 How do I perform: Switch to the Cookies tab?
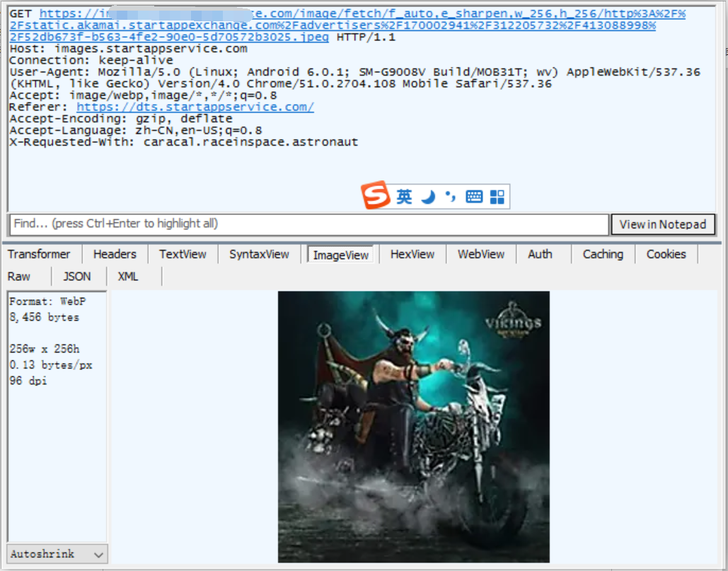[666, 255]
